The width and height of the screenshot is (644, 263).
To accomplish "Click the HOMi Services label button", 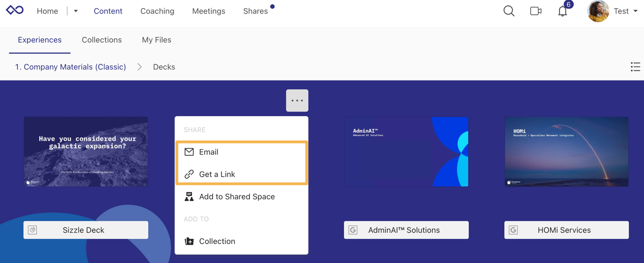I will 566,230.
